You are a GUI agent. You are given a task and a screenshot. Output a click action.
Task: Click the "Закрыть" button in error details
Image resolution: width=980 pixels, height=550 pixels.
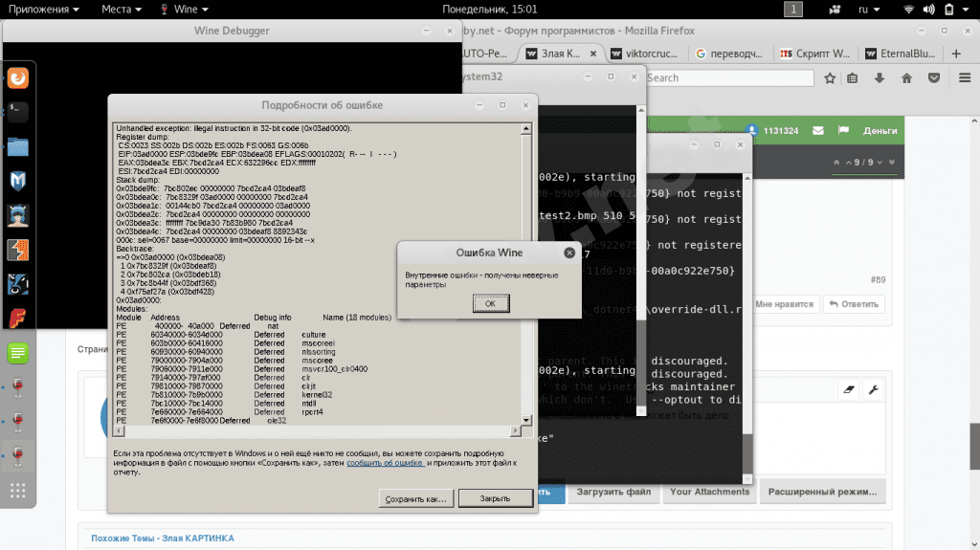click(495, 498)
